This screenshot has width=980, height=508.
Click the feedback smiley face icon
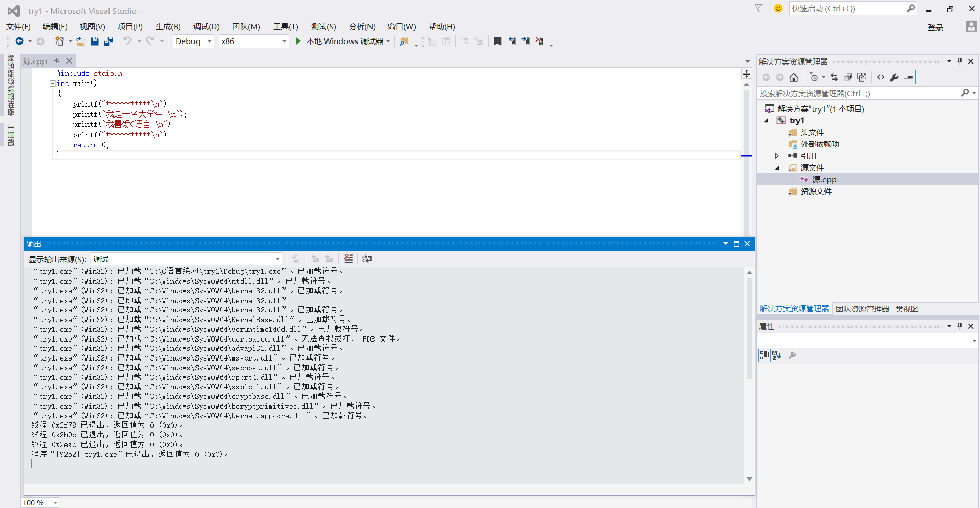(x=778, y=8)
